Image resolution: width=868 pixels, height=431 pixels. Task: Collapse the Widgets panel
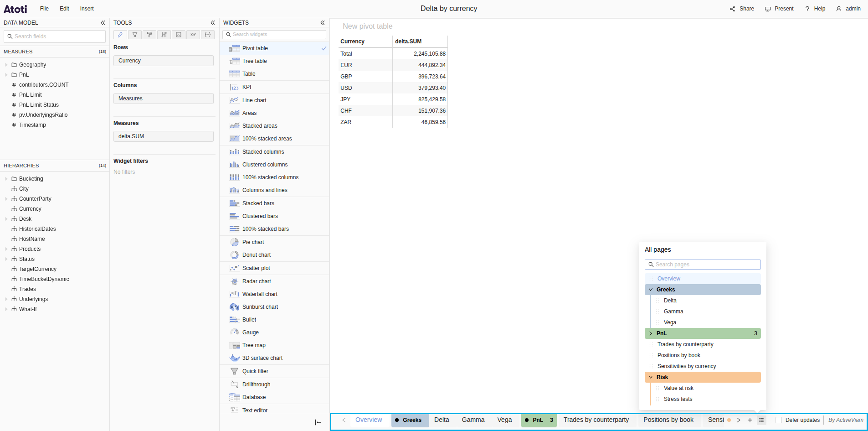point(323,23)
